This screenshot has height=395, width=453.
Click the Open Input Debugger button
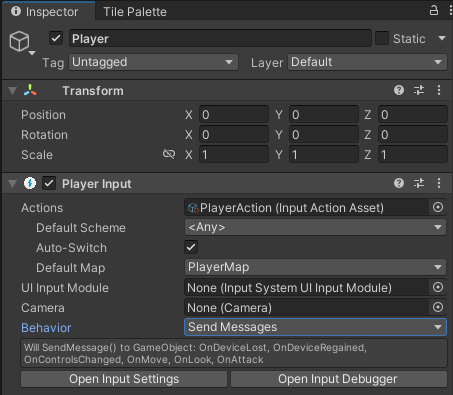click(338, 379)
